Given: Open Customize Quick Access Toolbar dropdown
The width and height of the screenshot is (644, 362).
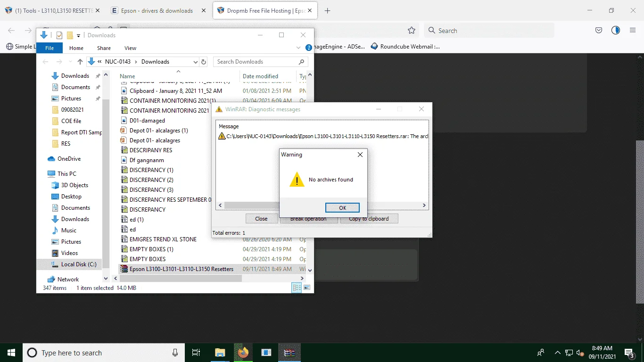Looking at the screenshot, I should point(78,35).
